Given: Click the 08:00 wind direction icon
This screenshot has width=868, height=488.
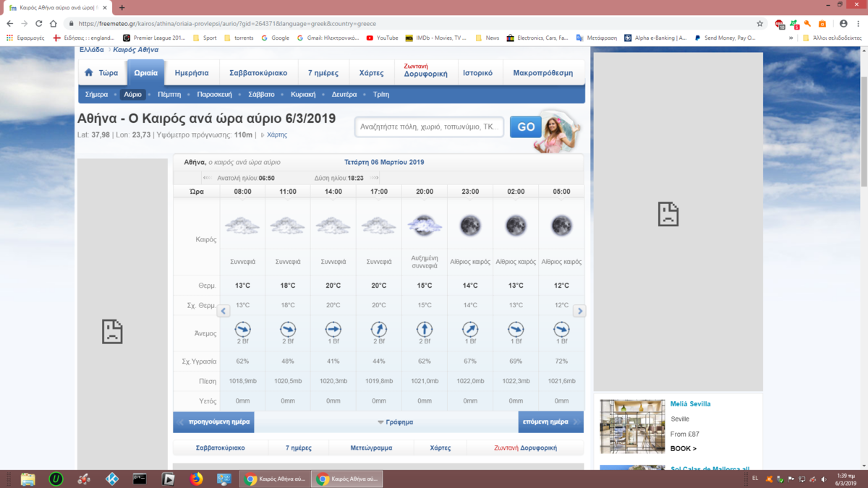Looking at the screenshot, I should (243, 329).
